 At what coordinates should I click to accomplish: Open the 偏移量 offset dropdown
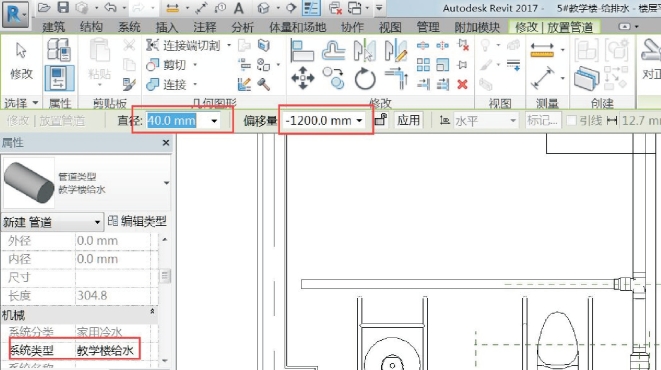coord(359,121)
